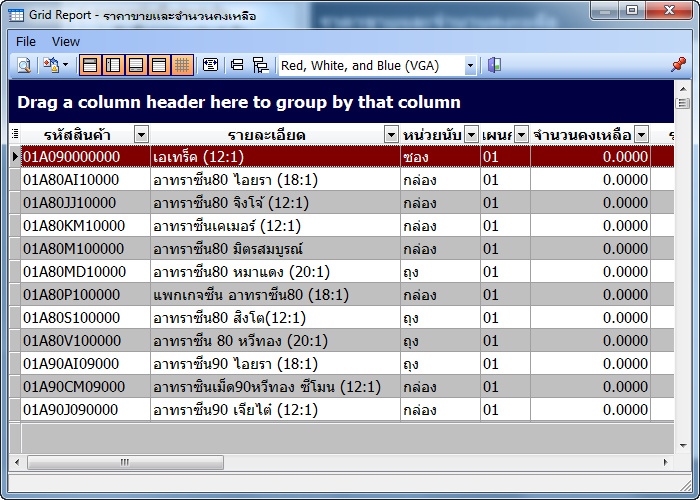This screenshot has width=700, height=500.
Task: Toggle the first grid layout band button
Action: point(90,65)
